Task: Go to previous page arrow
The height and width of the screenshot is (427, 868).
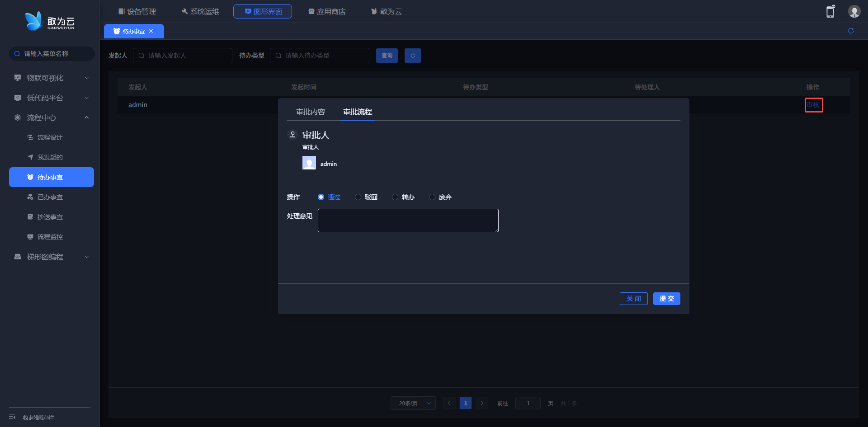Action: pos(449,403)
